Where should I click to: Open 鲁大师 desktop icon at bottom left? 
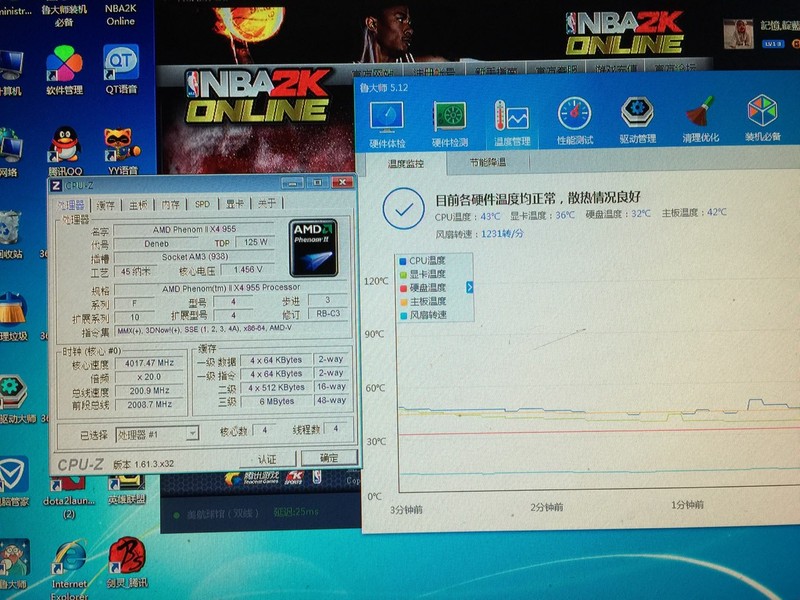pos(14,564)
